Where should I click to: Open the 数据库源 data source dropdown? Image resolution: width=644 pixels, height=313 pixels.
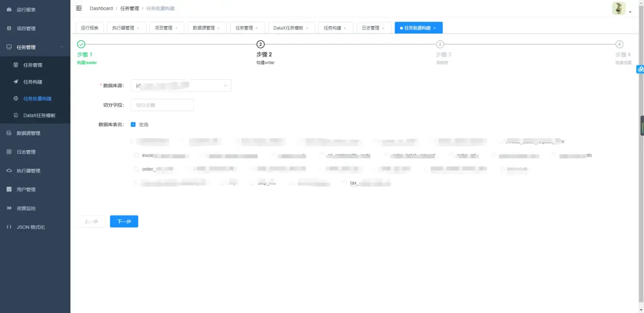tap(181, 85)
